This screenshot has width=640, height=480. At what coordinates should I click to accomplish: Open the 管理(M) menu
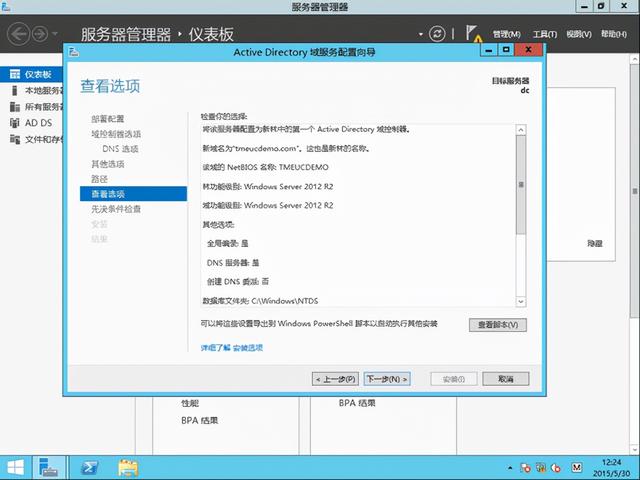pyautogui.click(x=506, y=34)
